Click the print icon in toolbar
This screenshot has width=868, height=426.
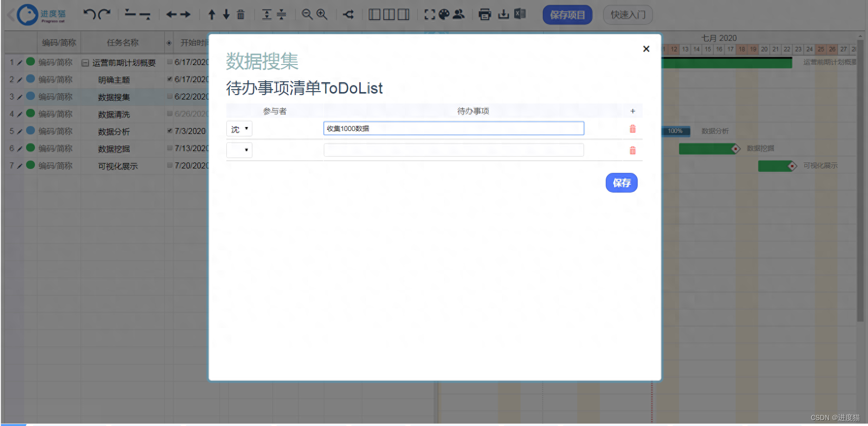pos(485,14)
